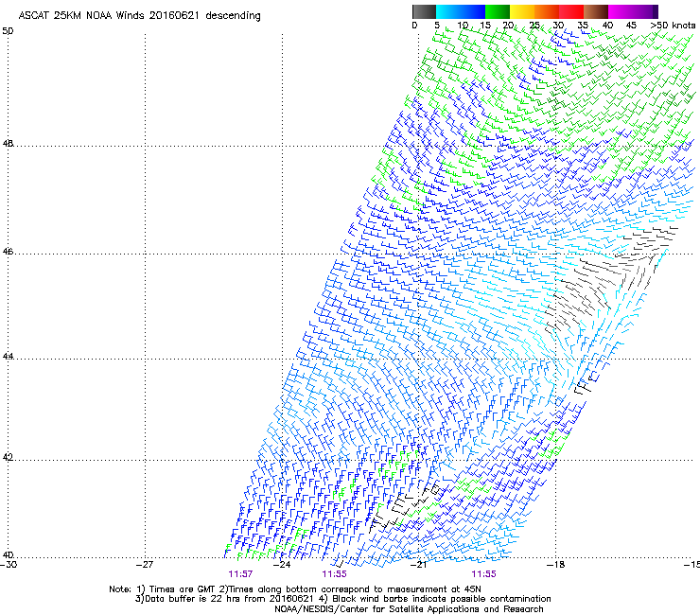Click the yellow 20-25 knots legend swatch
700x615 pixels.
522,11
